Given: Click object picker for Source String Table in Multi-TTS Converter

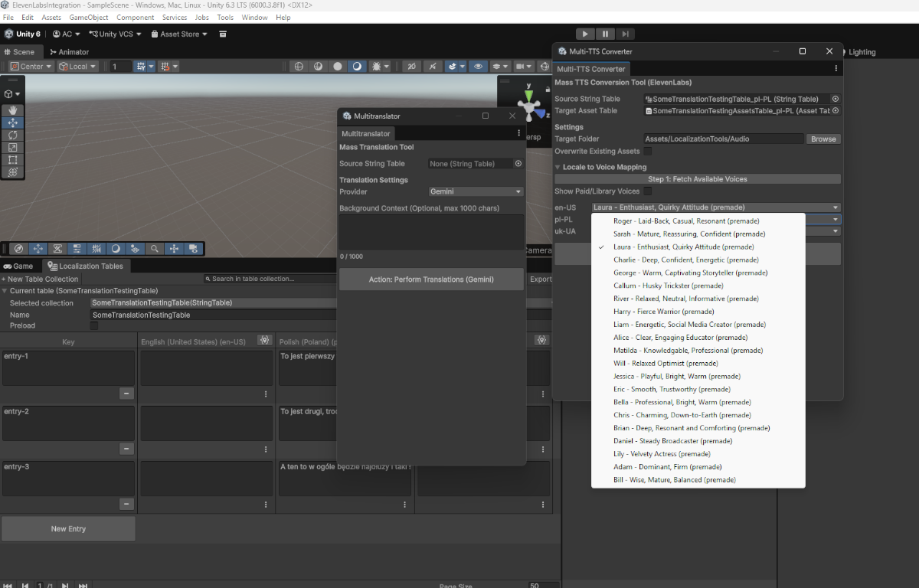Looking at the screenshot, I should tap(836, 99).
